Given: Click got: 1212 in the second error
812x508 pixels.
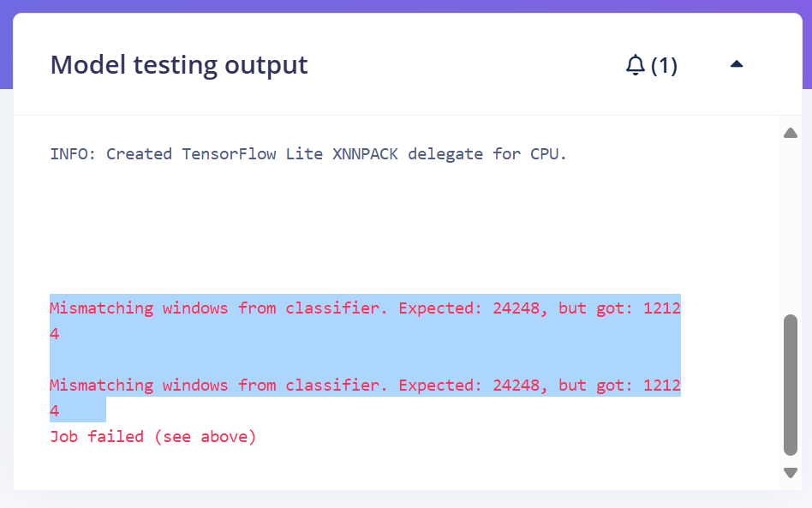Looking at the screenshot, I should [x=638, y=385].
